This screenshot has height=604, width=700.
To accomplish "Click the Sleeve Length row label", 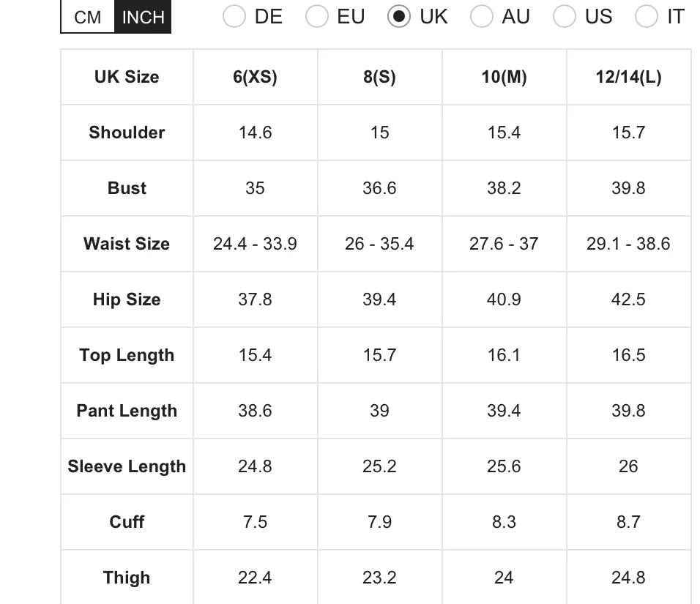I will point(126,466).
